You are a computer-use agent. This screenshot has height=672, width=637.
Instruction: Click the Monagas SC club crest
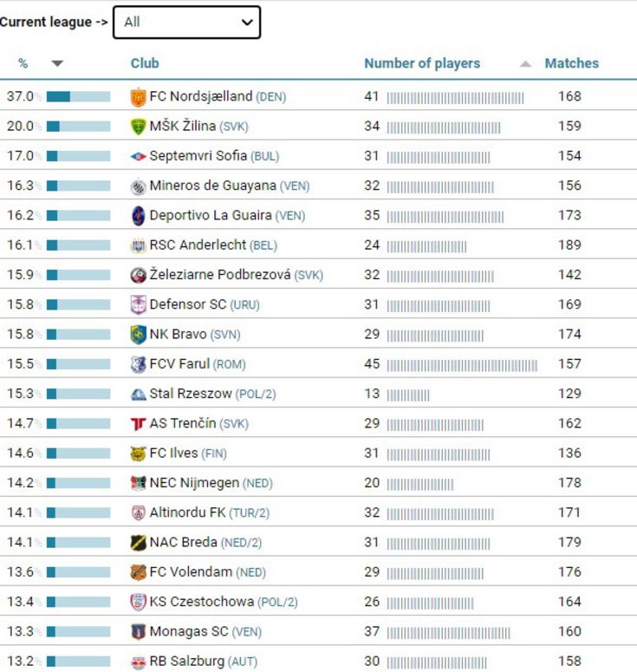[x=138, y=632]
